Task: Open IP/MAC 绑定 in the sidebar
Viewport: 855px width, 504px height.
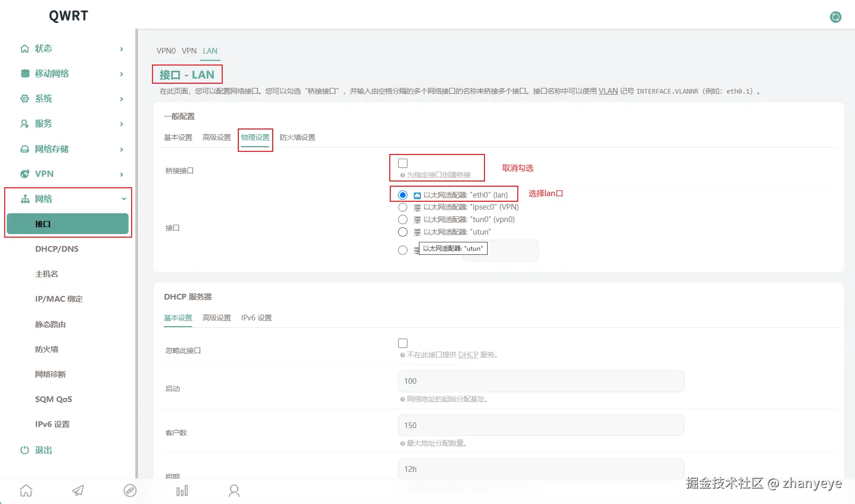Action: tap(59, 299)
